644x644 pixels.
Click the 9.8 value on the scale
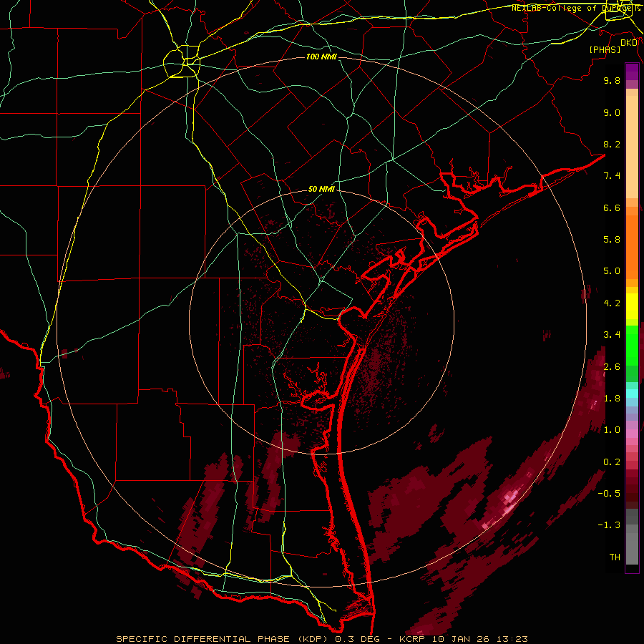click(x=612, y=80)
